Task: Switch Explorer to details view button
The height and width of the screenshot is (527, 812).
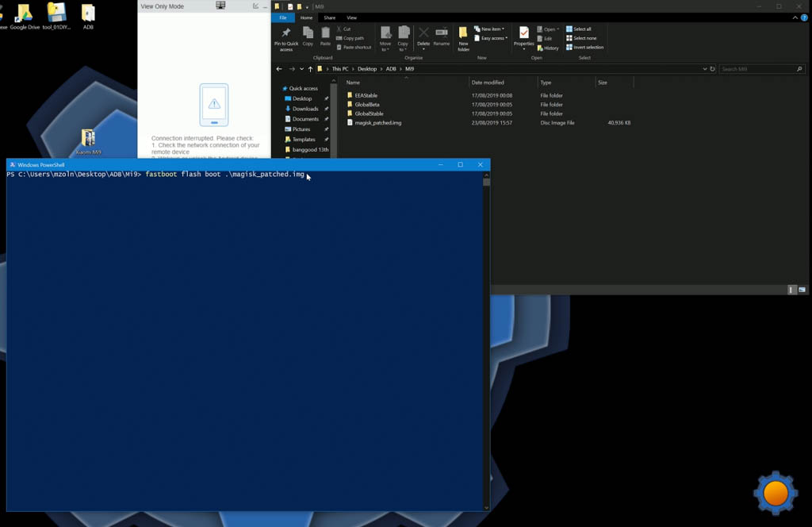Action: pyautogui.click(x=791, y=290)
